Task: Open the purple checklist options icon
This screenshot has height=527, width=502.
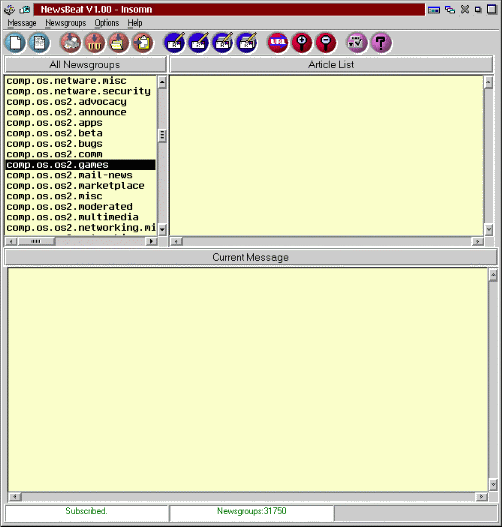Action: tap(357, 43)
